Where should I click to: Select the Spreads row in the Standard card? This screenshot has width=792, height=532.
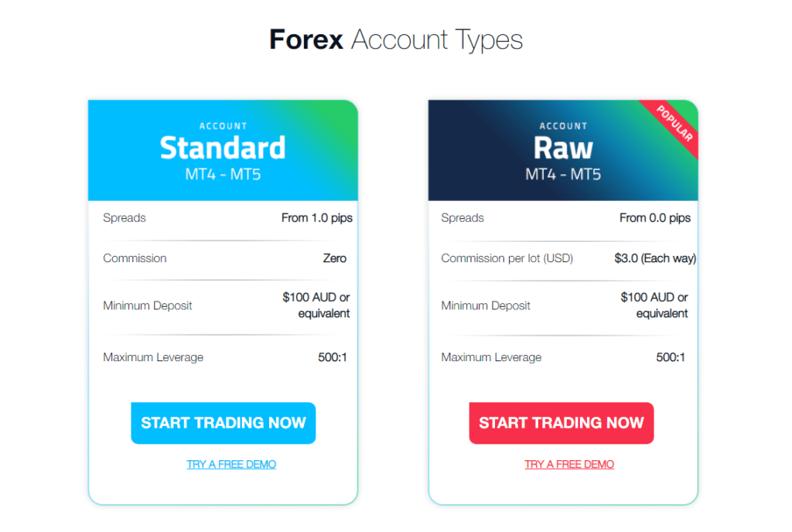pyautogui.click(x=124, y=218)
